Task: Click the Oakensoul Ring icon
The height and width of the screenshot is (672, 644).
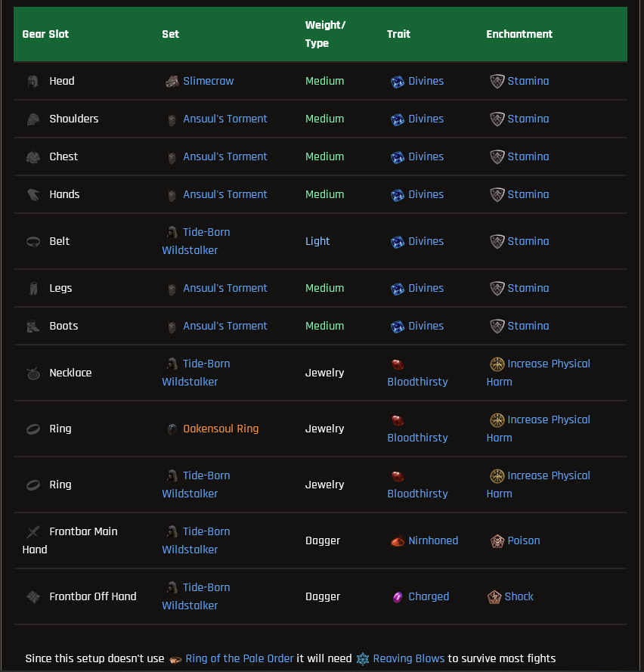Action: [172, 429]
